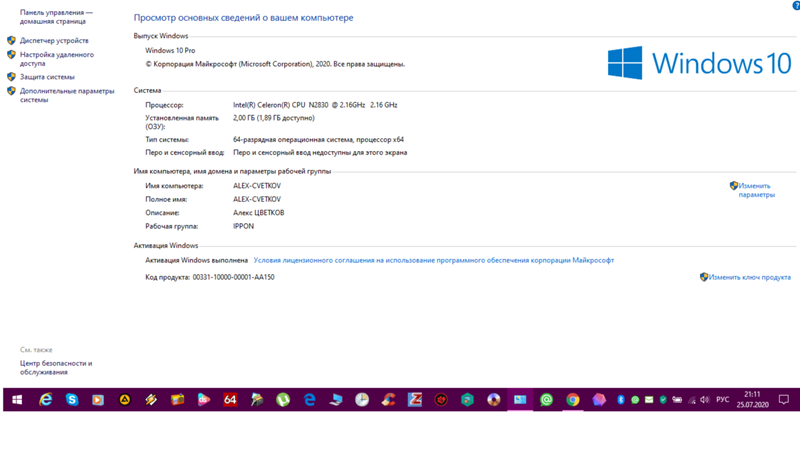The width and height of the screenshot is (800, 450).
Task: Open the teal hexagon taskbar icon
Action: pos(467,400)
